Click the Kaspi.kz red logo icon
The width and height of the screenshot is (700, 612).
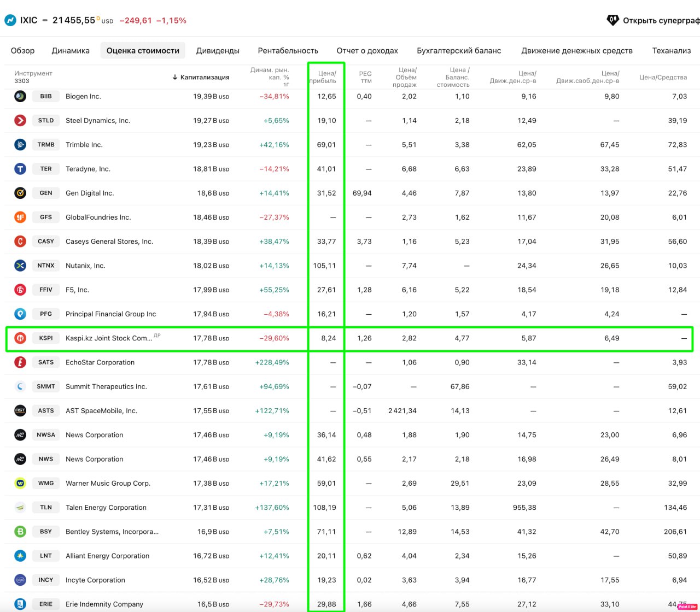[20, 338]
